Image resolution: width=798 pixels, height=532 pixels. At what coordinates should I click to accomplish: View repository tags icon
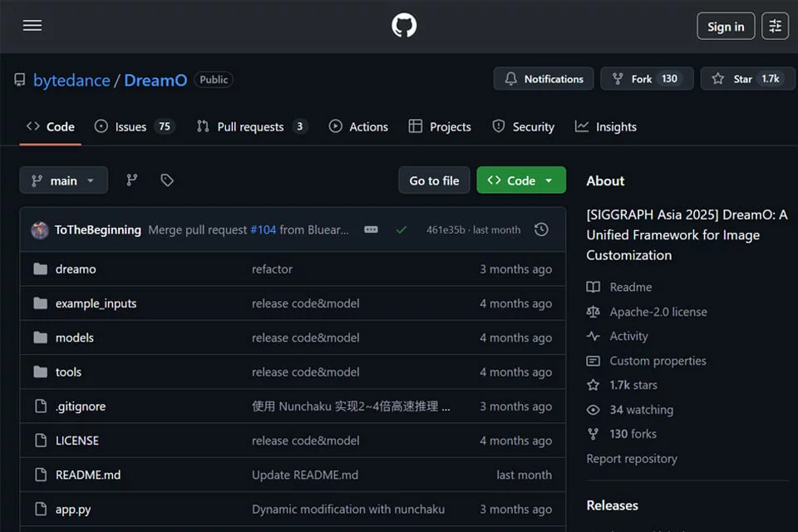[167, 180]
